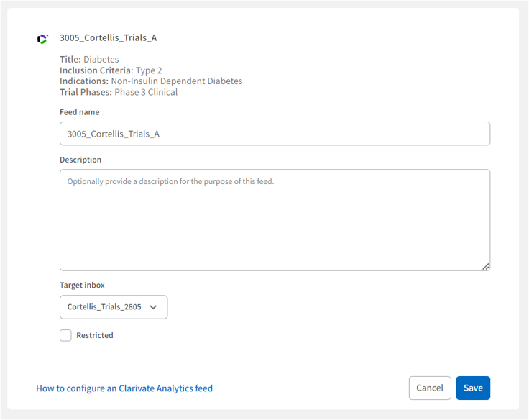Open the Target inbox dropdown
This screenshot has height=420, width=529.
pyautogui.click(x=114, y=307)
